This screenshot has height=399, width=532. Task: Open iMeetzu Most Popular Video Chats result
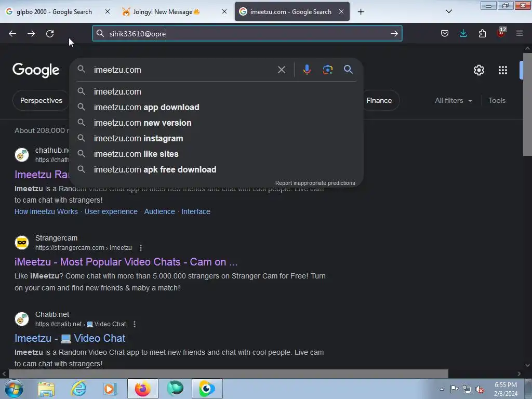(126, 262)
